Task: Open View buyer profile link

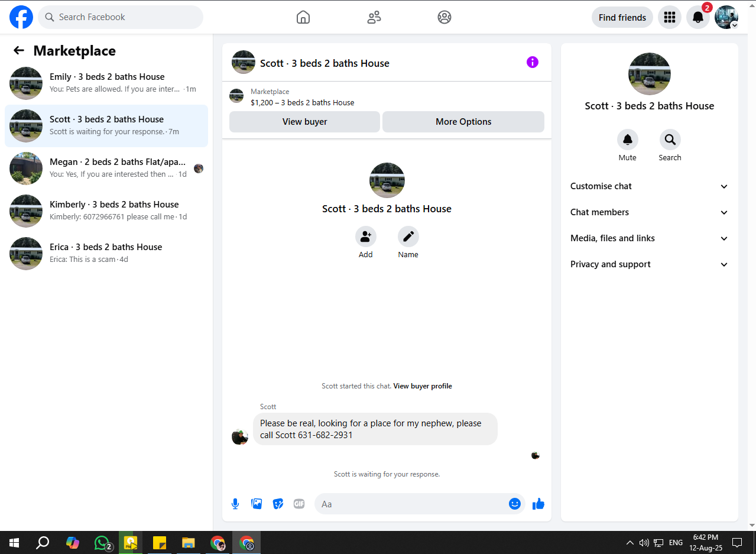Action: click(x=423, y=386)
